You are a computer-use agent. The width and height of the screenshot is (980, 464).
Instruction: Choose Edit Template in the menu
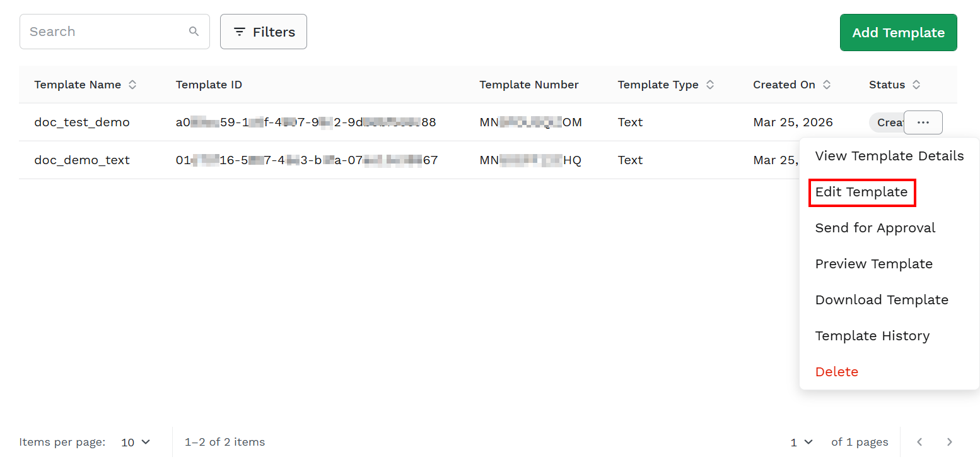click(x=861, y=192)
